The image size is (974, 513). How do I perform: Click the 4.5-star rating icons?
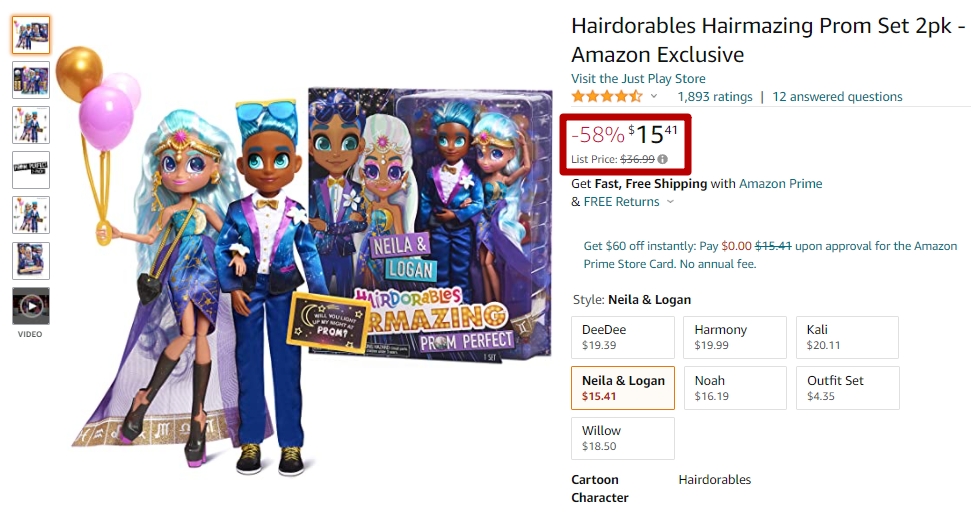click(x=607, y=96)
